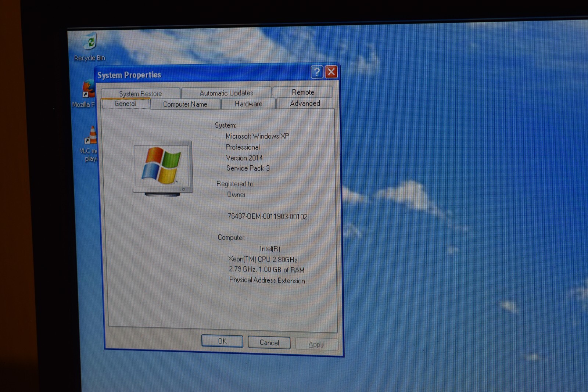The height and width of the screenshot is (392, 588).
Task: Click the 'Service Pack 3' line
Action: point(248,168)
